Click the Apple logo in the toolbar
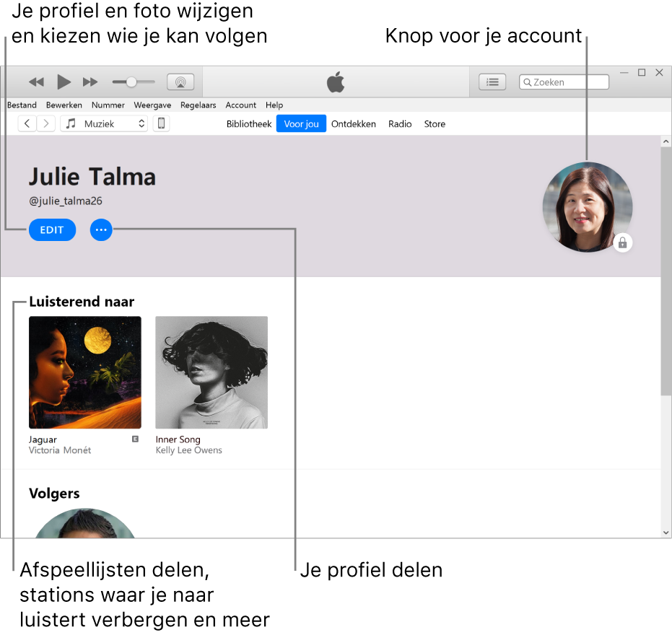Screen dimensions: 672x635 click(x=336, y=82)
